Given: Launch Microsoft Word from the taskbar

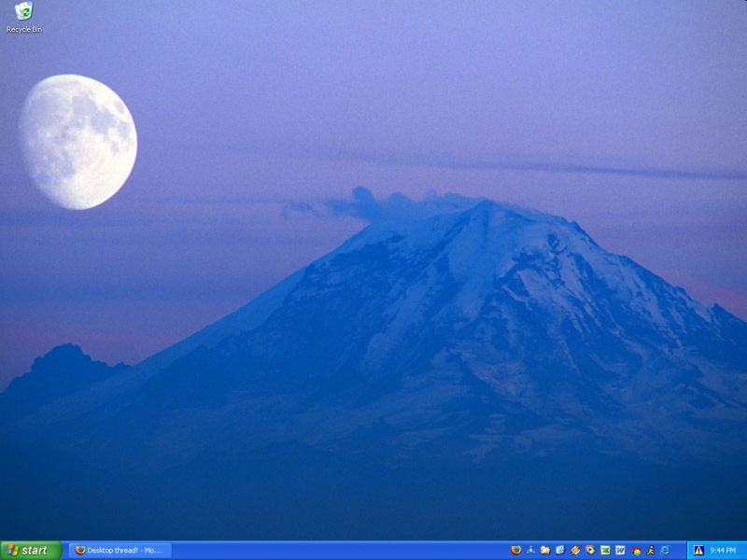Looking at the screenshot, I should 620,551.
